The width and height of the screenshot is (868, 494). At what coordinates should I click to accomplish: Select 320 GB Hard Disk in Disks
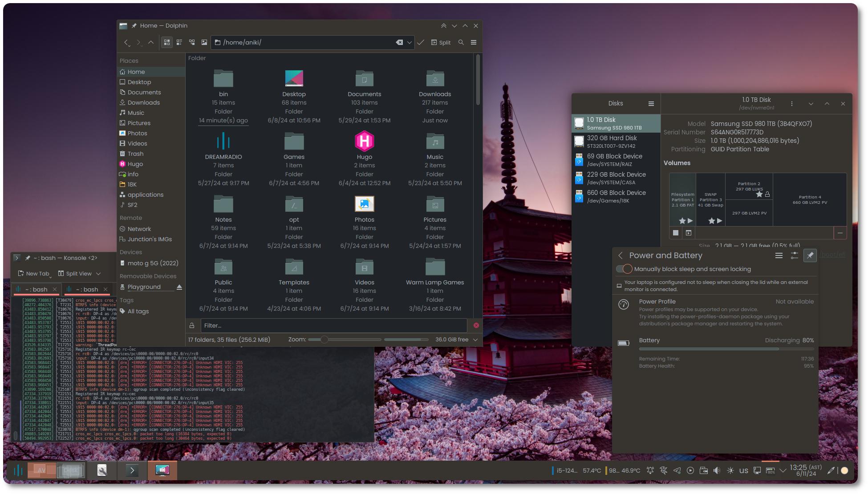pos(616,142)
